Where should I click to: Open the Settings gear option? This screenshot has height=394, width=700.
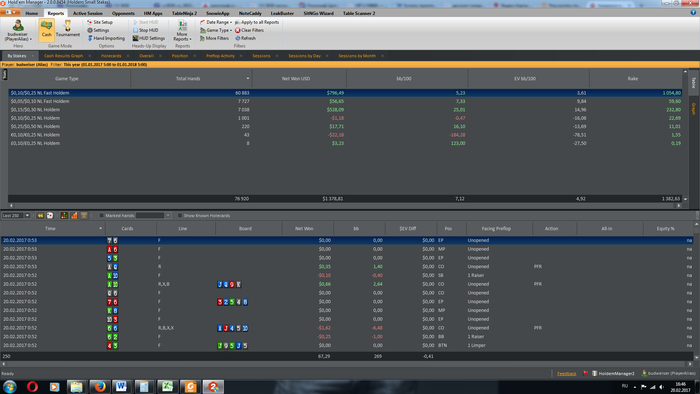[98, 30]
